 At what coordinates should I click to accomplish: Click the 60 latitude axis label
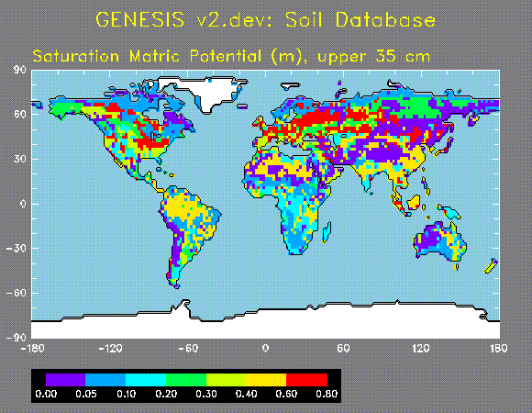(x=19, y=114)
